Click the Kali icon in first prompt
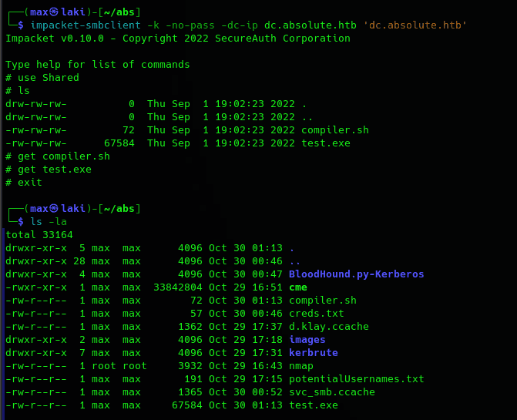Image resolution: width=517 pixels, height=420 pixels. [54, 12]
